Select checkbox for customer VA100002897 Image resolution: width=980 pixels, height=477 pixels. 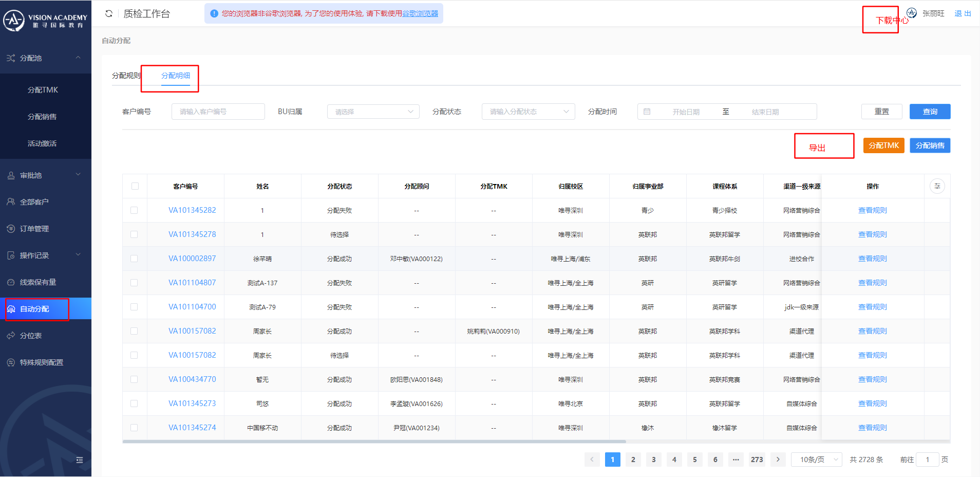134,259
